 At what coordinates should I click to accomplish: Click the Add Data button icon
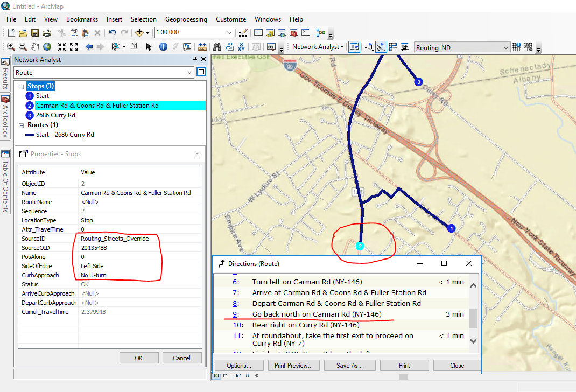[139, 33]
